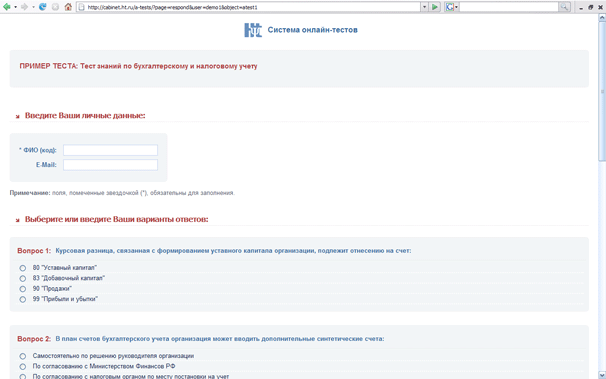Choose "Самостоятельно по решению руководителя организации"
The image size is (606, 379).
click(x=23, y=356)
